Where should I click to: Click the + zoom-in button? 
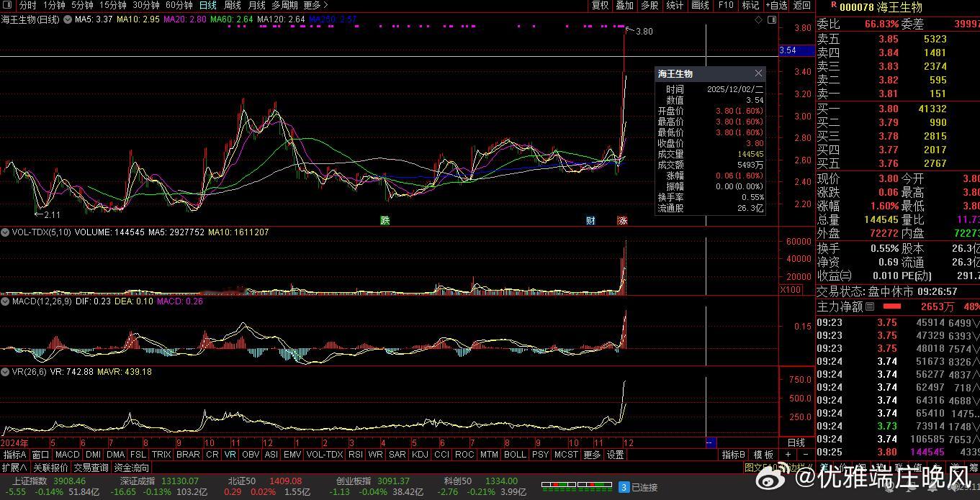pyautogui.click(x=788, y=455)
